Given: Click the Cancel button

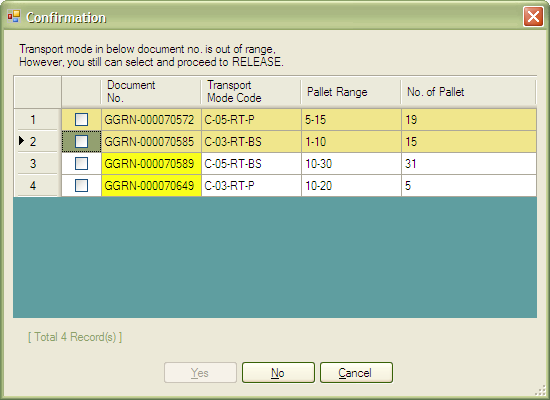Looking at the screenshot, I should pos(356,373).
